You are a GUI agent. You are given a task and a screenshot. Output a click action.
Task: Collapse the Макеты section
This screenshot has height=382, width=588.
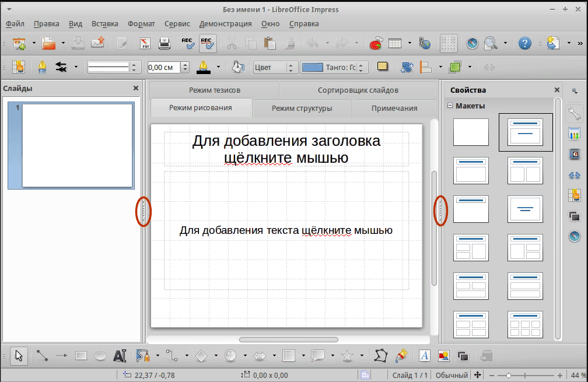pos(450,106)
